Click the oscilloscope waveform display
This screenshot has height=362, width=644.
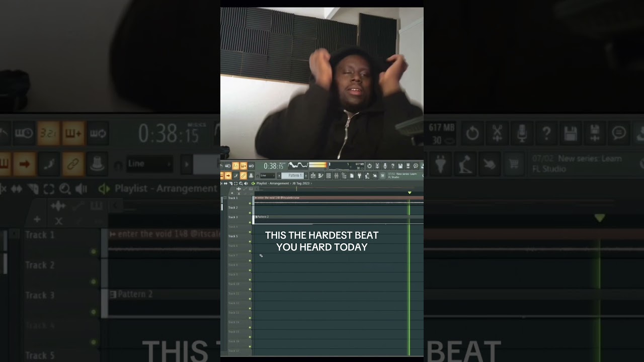coord(298,165)
